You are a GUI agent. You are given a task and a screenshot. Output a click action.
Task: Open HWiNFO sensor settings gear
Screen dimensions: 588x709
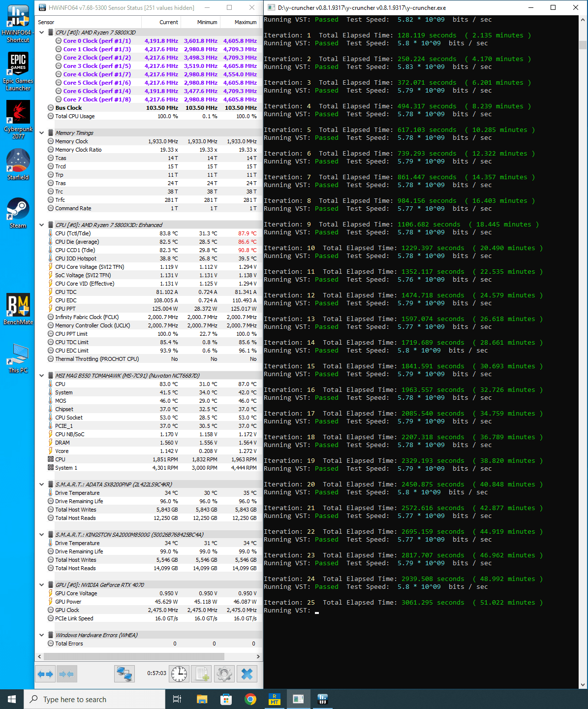coord(224,674)
